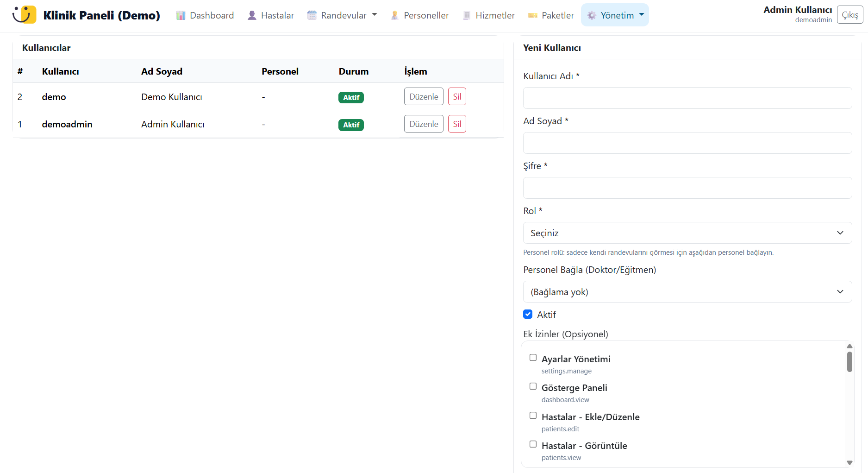Viewport: 868px width, 473px height.
Task: Log out using the Çıkış button
Action: click(849, 15)
